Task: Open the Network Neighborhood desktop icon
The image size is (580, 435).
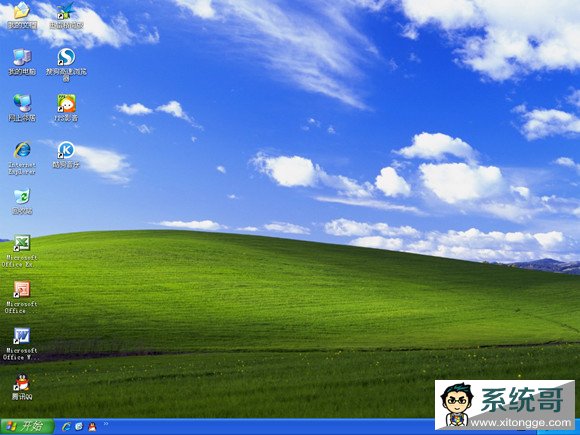Action: click(22, 108)
